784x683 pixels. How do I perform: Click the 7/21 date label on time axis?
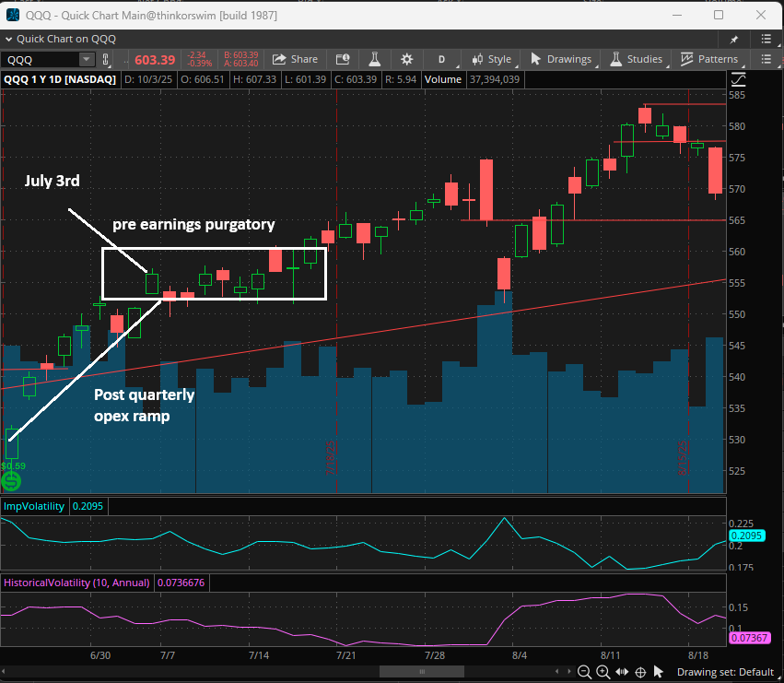pyautogui.click(x=346, y=655)
